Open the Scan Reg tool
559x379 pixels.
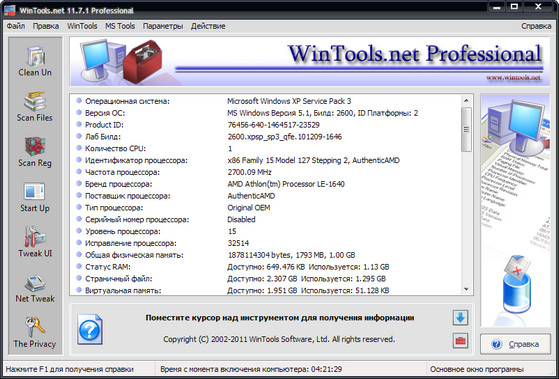[x=35, y=152]
